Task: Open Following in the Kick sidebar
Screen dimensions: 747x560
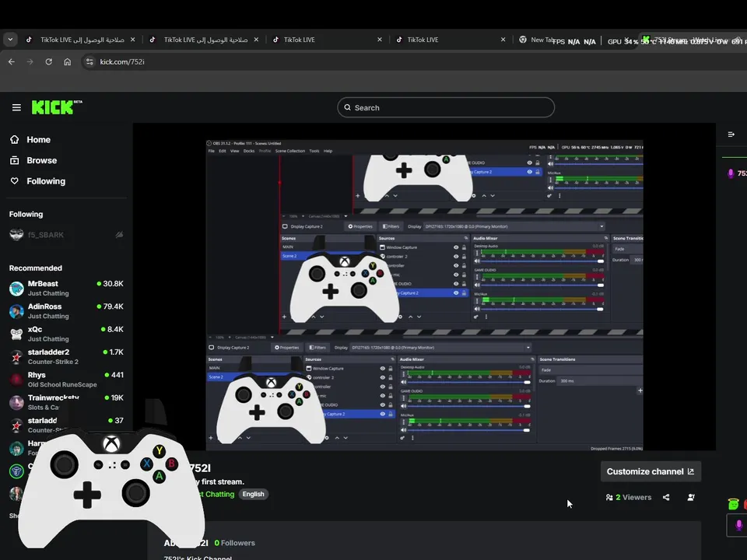Action: [37, 181]
